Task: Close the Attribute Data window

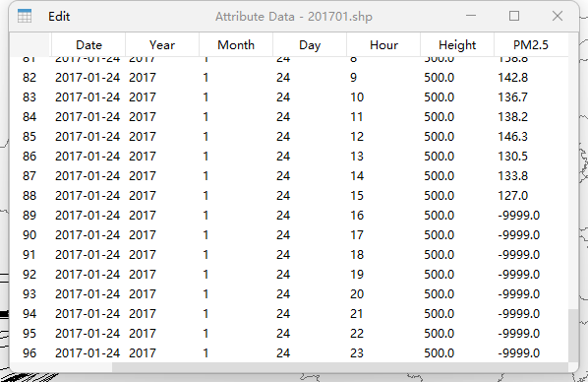Action: (x=558, y=16)
